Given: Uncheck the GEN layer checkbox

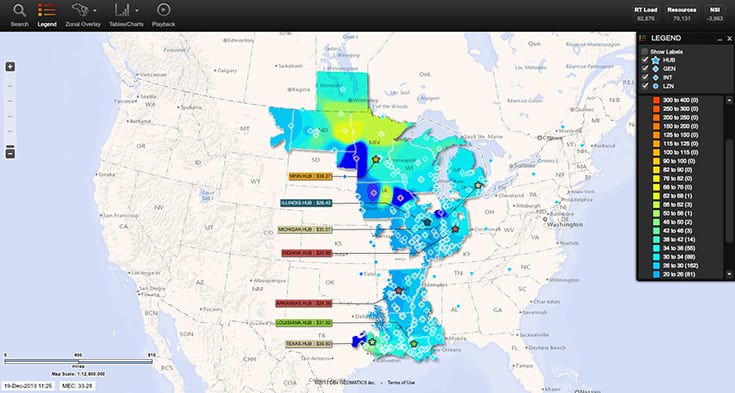Looking at the screenshot, I should click(645, 68).
